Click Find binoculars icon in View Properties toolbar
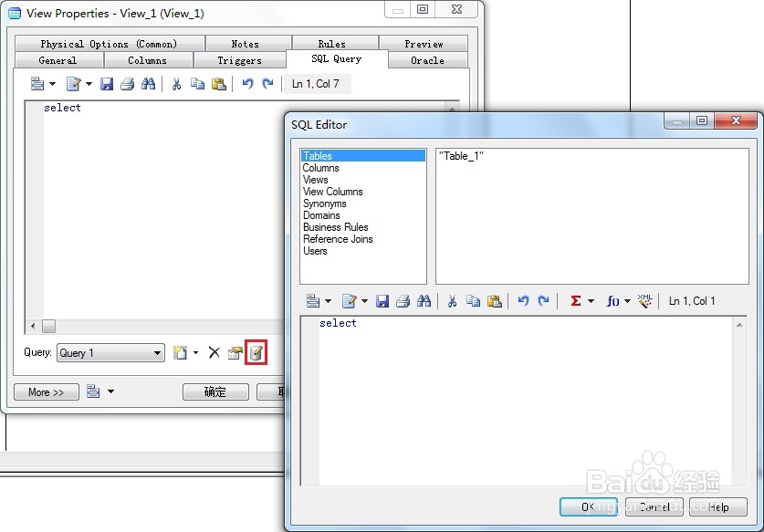Screen dimensions: 764x532 [x=148, y=84]
